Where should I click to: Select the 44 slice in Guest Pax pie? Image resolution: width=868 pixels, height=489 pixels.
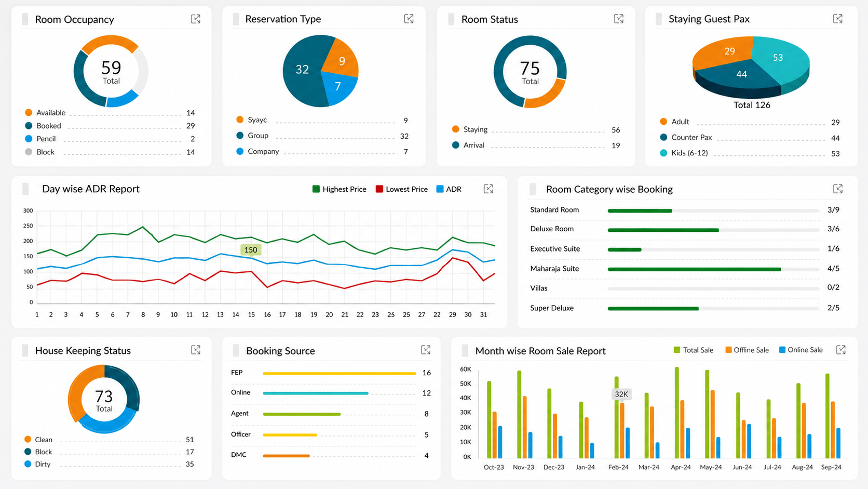pos(741,75)
